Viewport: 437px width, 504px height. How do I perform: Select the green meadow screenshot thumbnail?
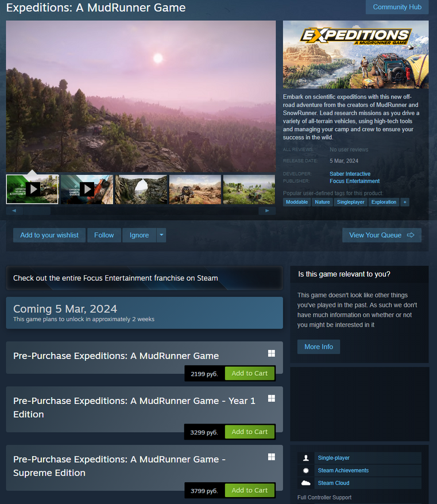(249, 189)
